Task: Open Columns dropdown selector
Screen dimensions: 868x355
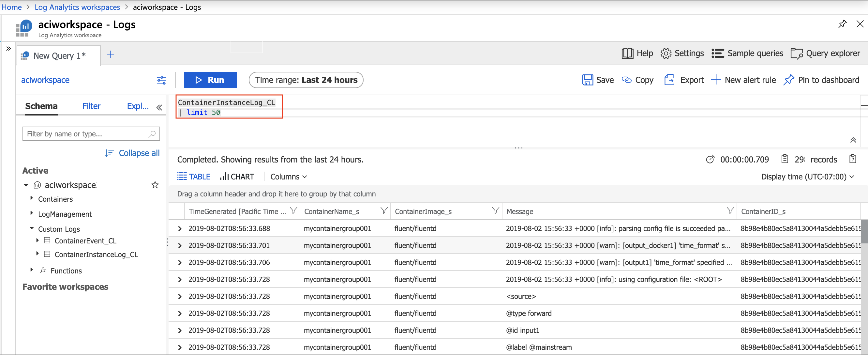Action: pyautogui.click(x=287, y=176)
